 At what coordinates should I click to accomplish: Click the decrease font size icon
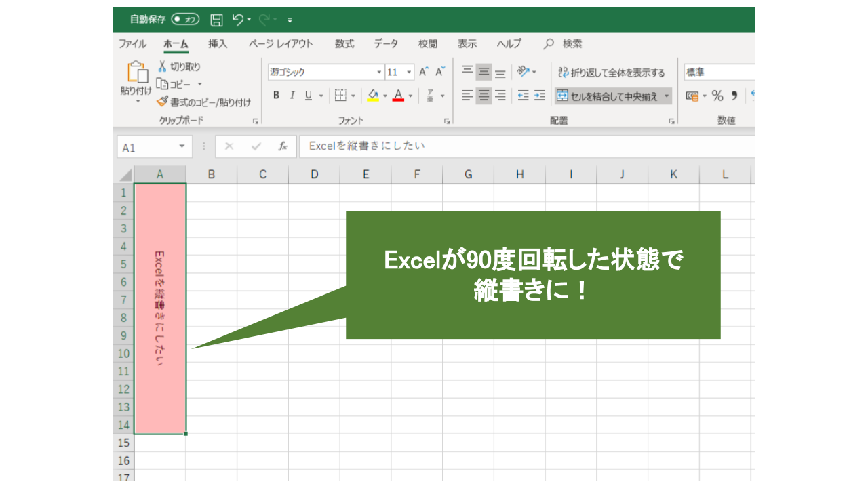440,72
